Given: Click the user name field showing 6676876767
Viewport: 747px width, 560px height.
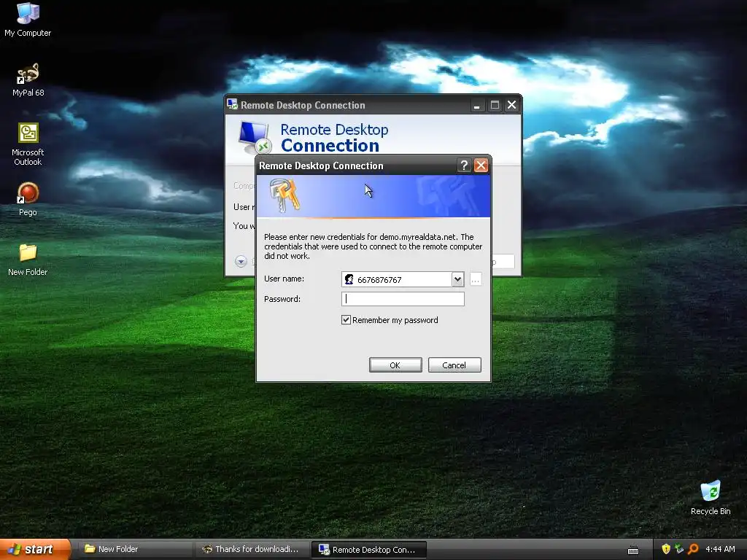Looking at the screenshot, I should [397, 279].
